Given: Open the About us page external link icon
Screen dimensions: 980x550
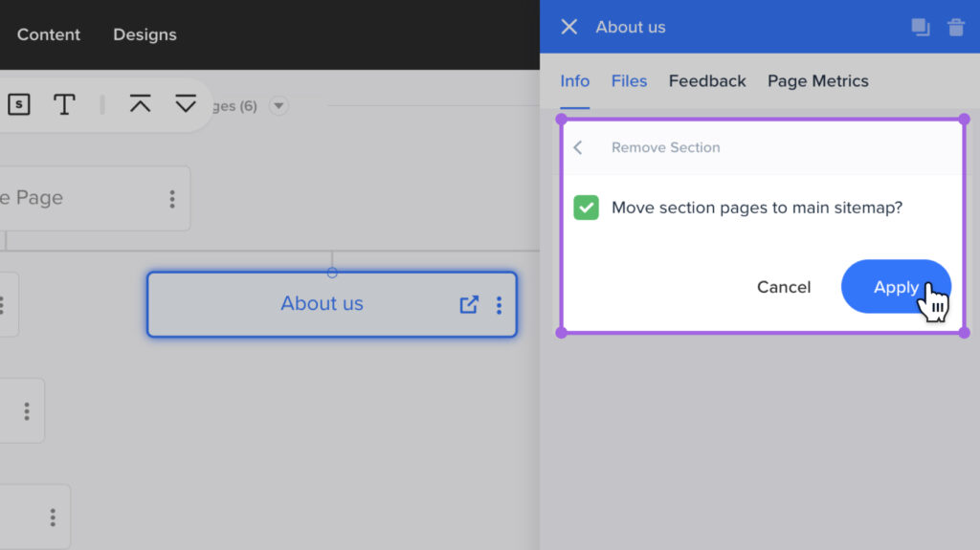Looking at the screenshot, I should pyautogui.click(x=469, y=304).
